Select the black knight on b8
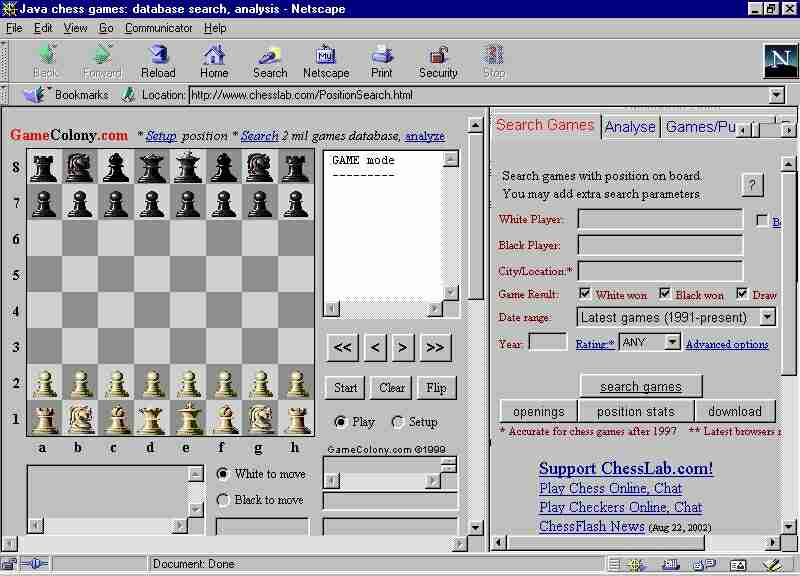Image resolution: width=800 pixels, height=576 pixels. [x=80, y=166]
